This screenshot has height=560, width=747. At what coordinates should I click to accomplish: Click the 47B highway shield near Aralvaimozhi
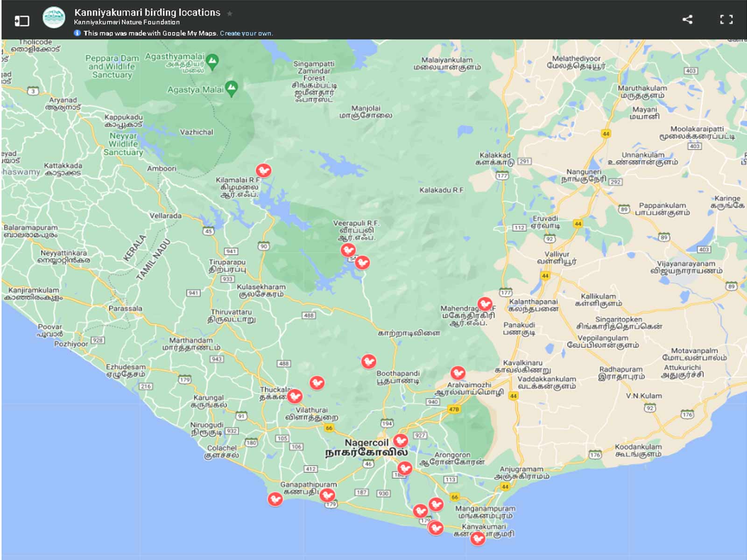tap(454, 409)
